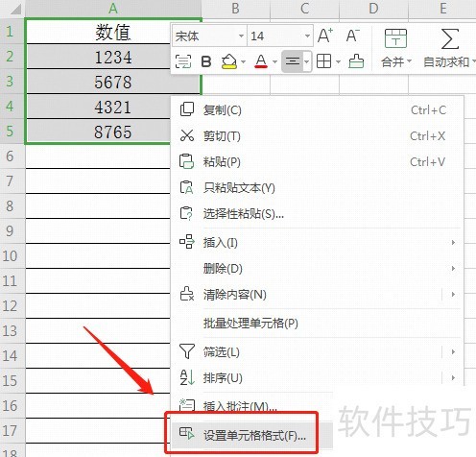This screenshot has width=476, height=457.
Task: Click the decrease font size icon
Action: [353, 36]
